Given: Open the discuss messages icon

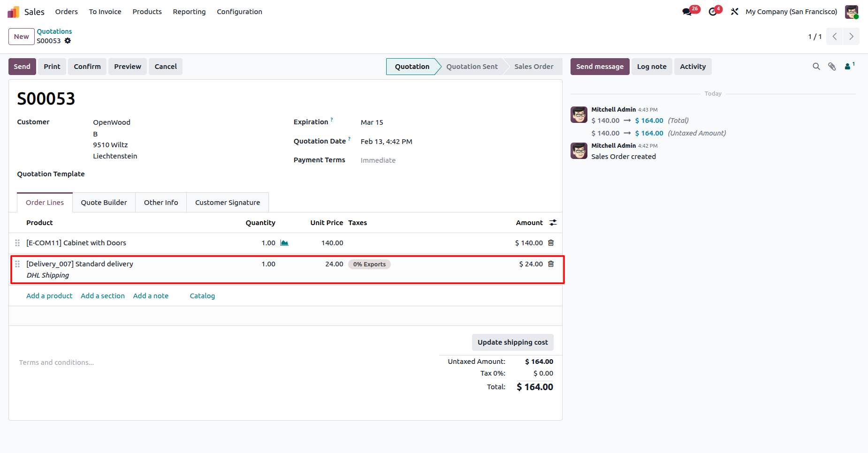Looking at the screenshot, I should pos(687,12).
